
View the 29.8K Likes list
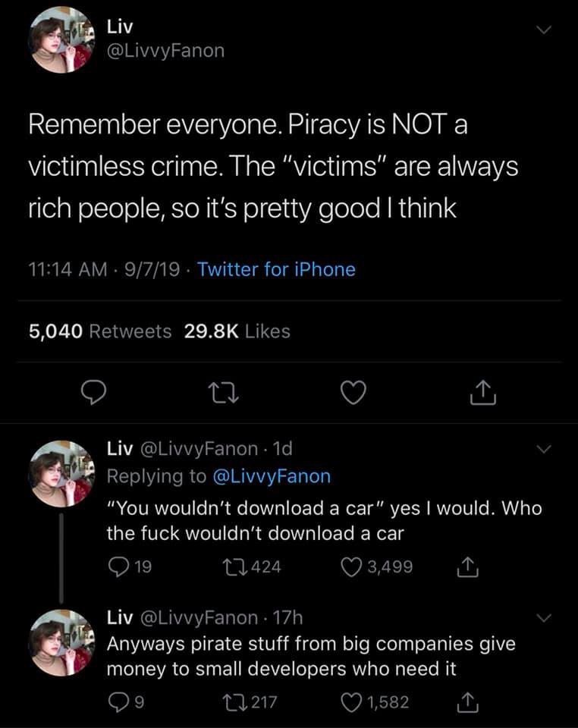[237, 331]
